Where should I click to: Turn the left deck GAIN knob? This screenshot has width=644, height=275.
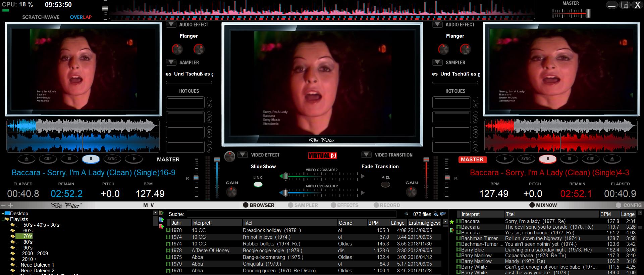(231, 192)
